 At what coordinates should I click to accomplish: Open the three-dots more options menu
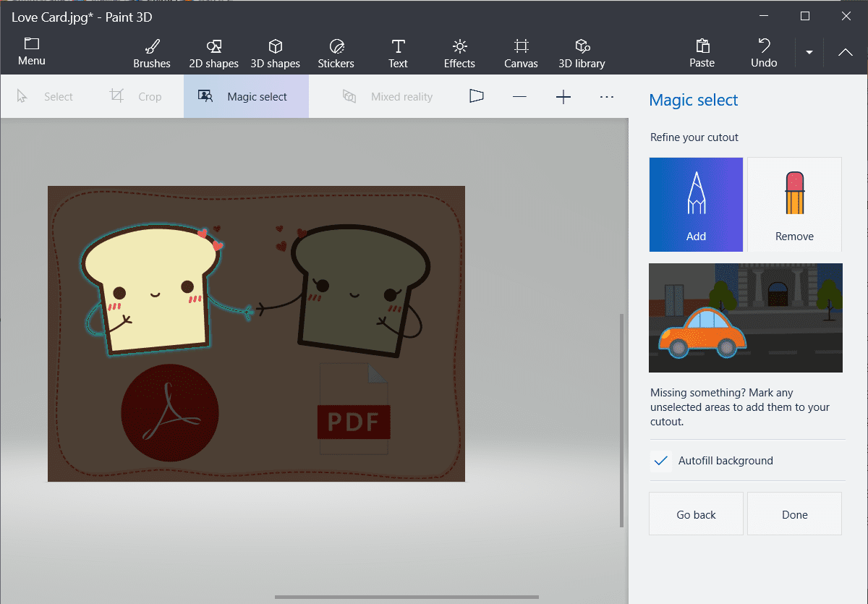[607, 97]
